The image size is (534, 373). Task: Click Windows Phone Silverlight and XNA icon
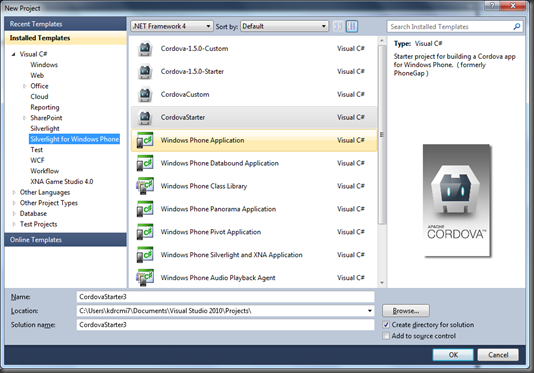click(145, 255)
